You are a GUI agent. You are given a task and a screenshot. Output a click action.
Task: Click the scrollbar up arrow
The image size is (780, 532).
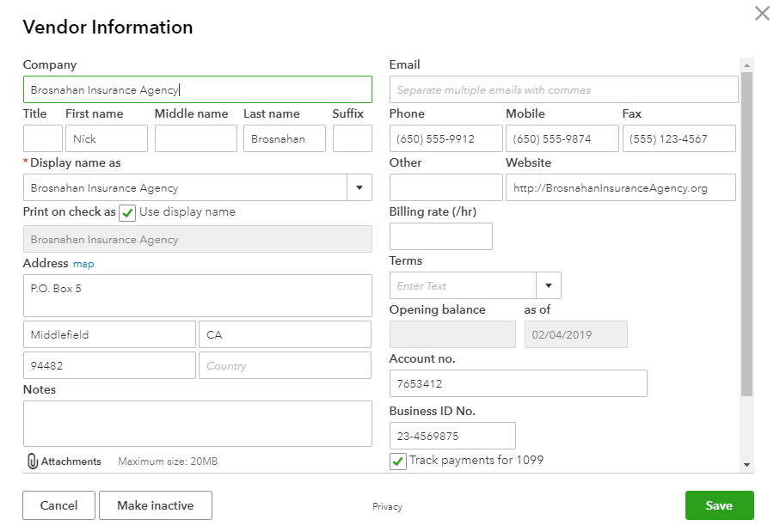coord(746,65)
